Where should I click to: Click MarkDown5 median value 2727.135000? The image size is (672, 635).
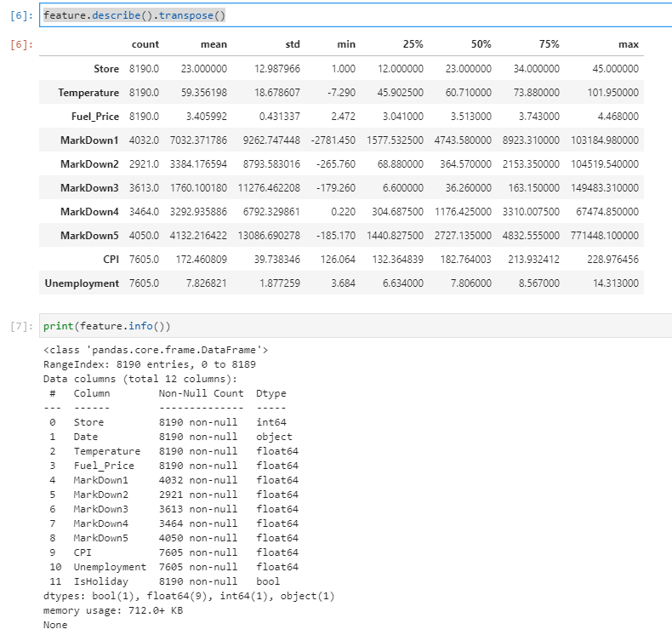pos(463,236)
